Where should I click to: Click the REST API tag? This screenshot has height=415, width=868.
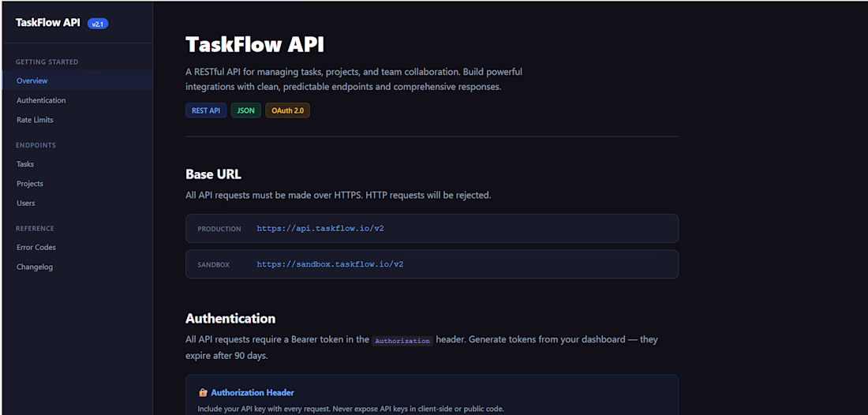coord(206,110)
